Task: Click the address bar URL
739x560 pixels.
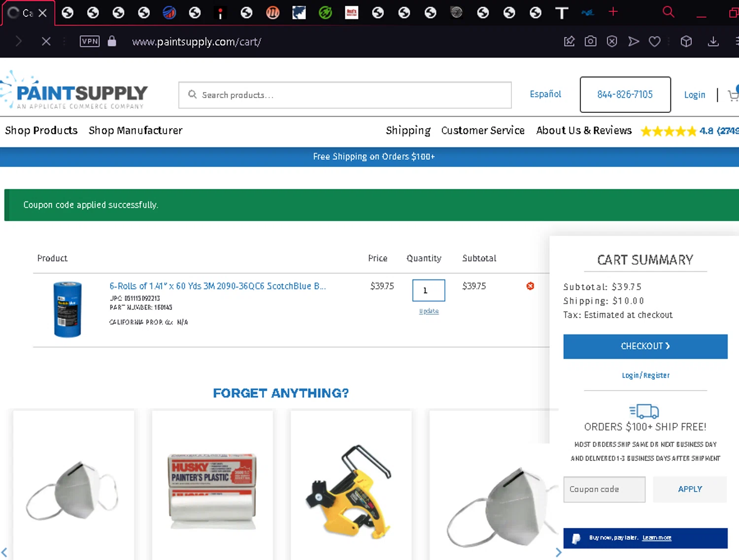Action: pos(197,42)
